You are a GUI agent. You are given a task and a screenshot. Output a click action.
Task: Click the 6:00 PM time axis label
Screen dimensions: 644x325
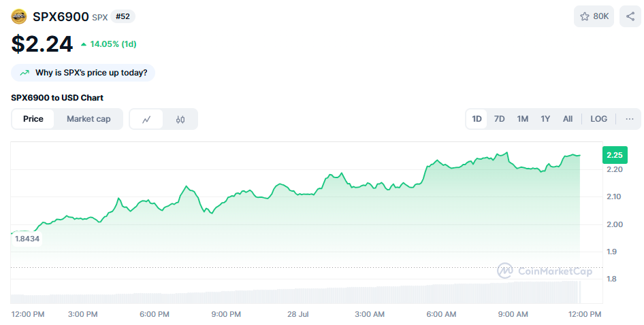click(x=155, y=314)
